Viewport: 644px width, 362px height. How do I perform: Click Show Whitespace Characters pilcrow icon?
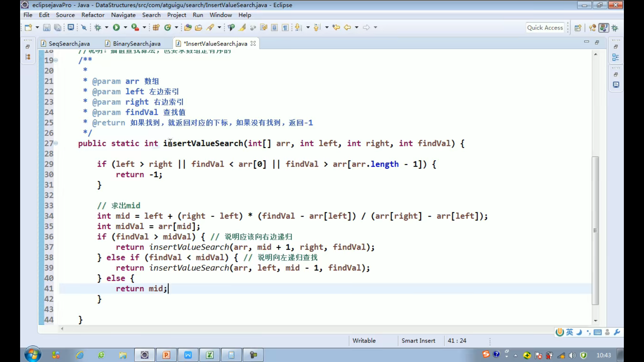pos(285,27)
